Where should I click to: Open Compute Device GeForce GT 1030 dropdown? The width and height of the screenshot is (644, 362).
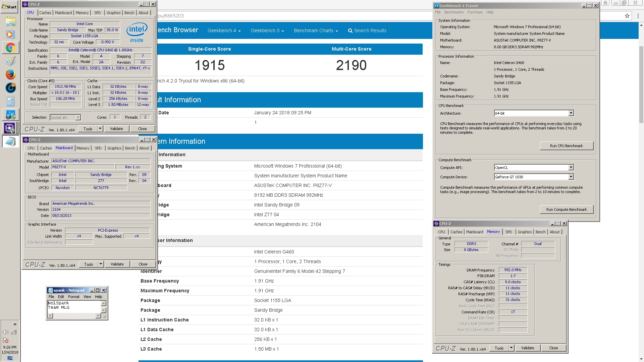coord(571,177)
